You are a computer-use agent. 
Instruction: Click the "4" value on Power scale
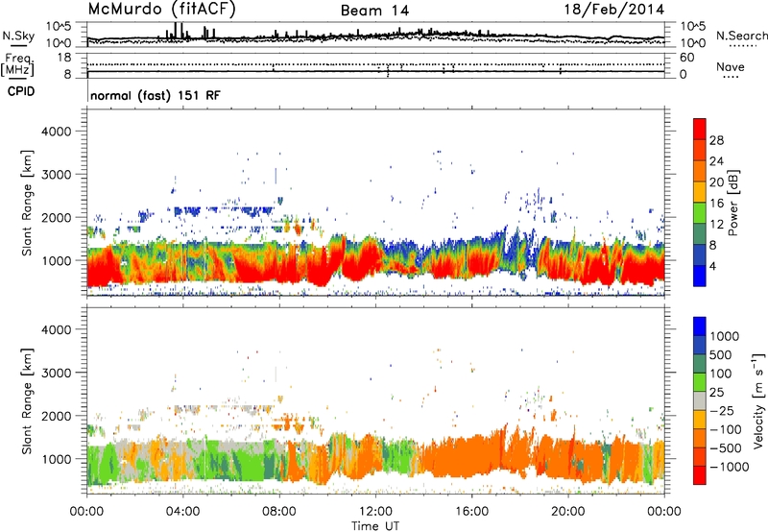pyautogui.click(x=712, y=266)
